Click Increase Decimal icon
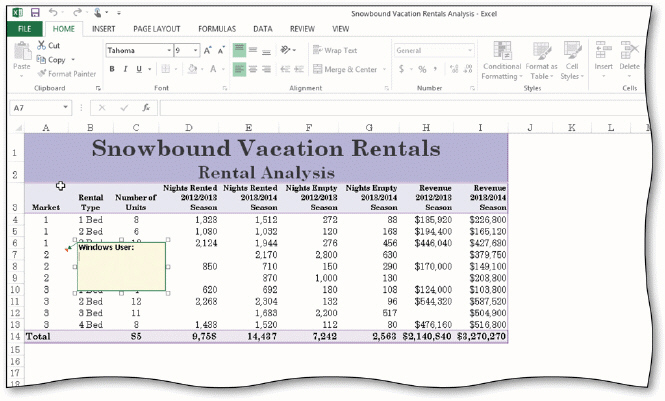Viewport: 665px width, 401px height. [x=454, y=69]
